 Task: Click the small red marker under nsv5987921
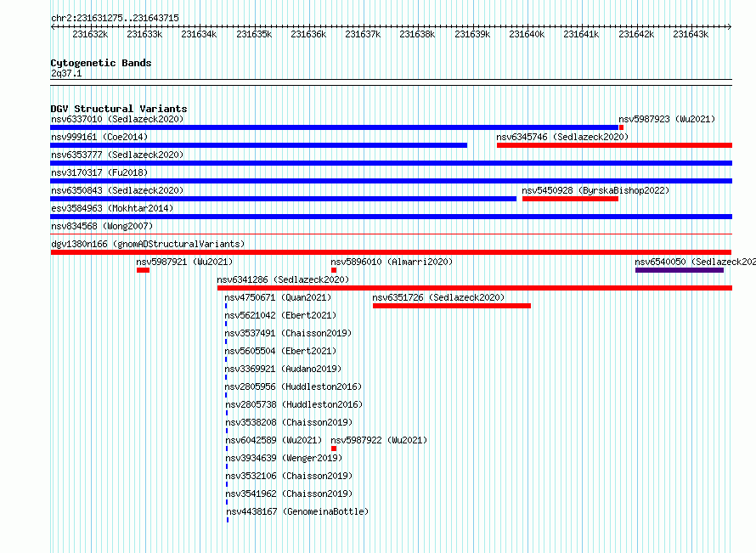pos(144,270)
